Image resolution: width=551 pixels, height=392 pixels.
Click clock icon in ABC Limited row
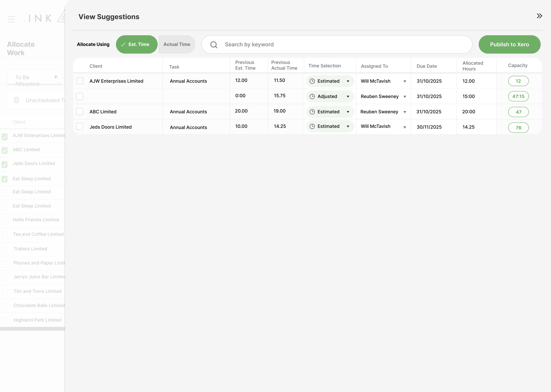312,112
